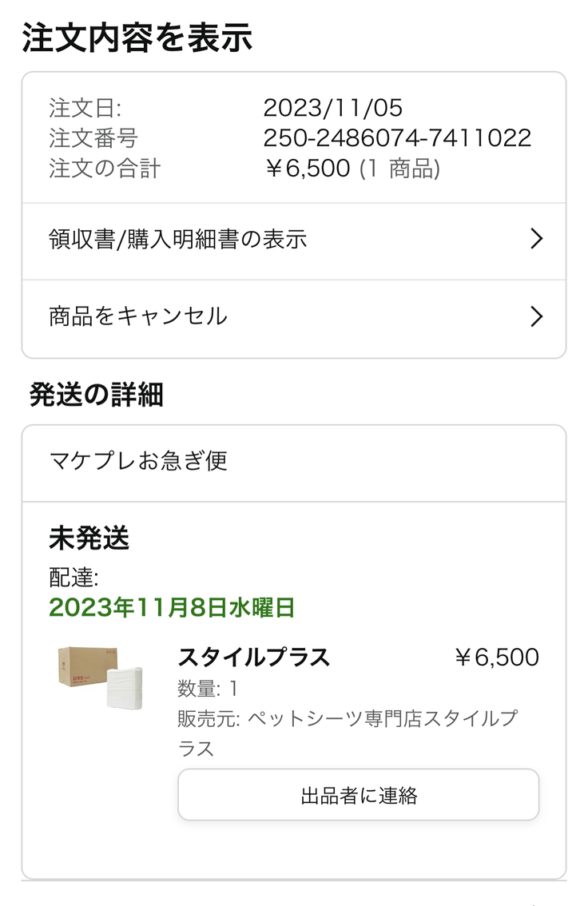The height and width of the screenshot is (906, 588).
Task: Click the 数量: 1 quantity text
Action: coord(207,688)
